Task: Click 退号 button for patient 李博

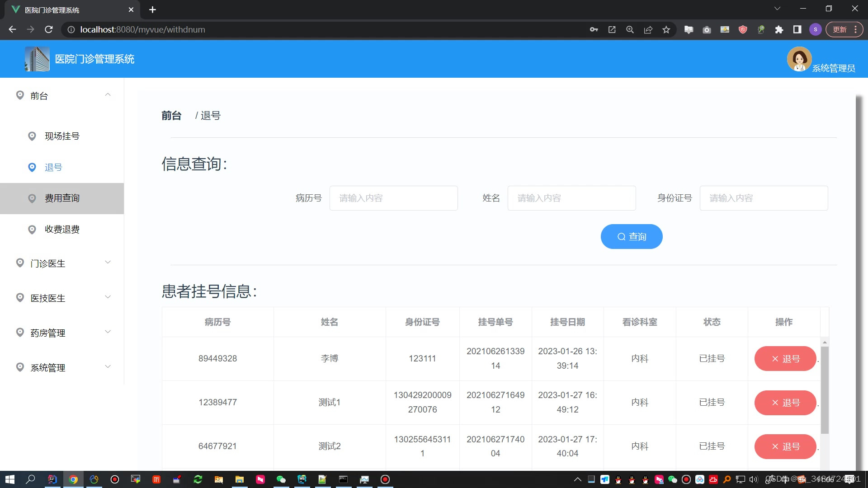Action: 785,359
